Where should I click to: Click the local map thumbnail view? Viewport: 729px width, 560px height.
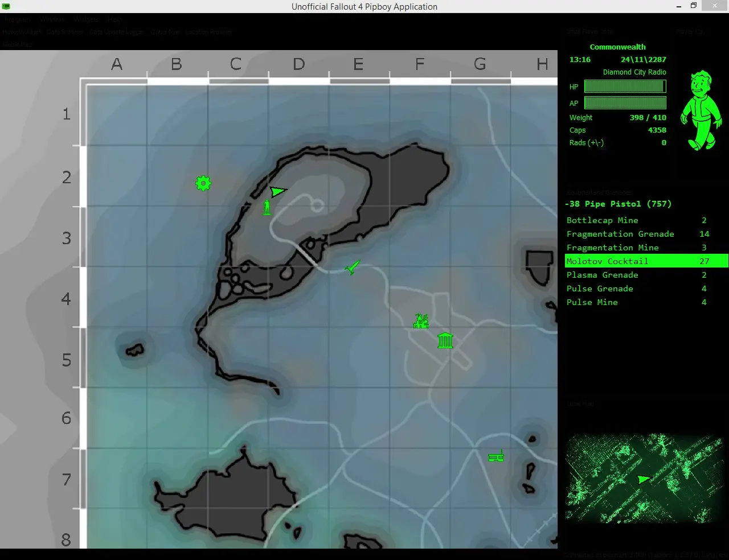[646, 479]
